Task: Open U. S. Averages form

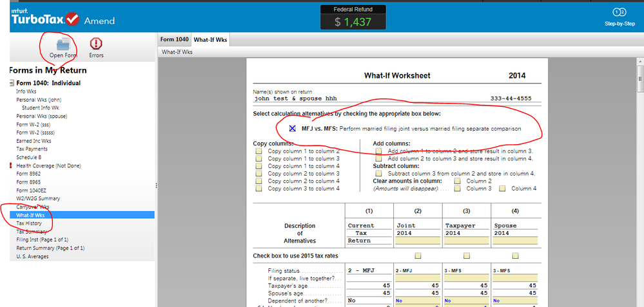Action: click(x=32, y=256)
